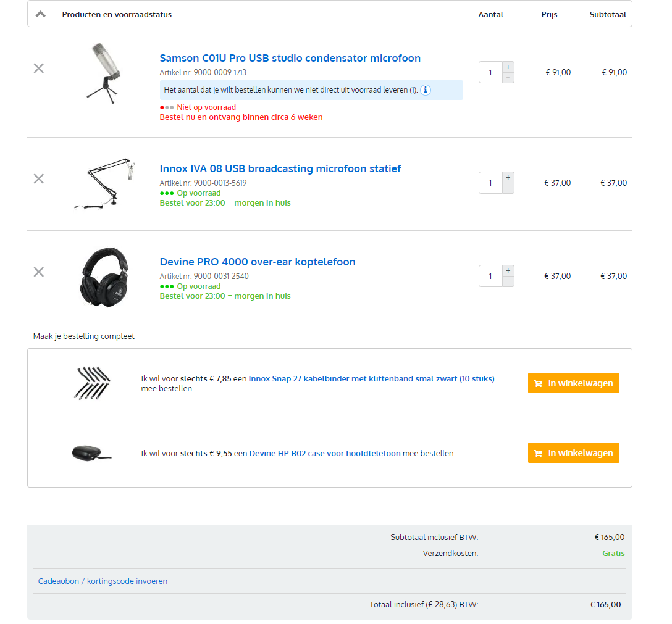
Task: Decrease Samson microphone quantity by one
Action: coord(508,78)
